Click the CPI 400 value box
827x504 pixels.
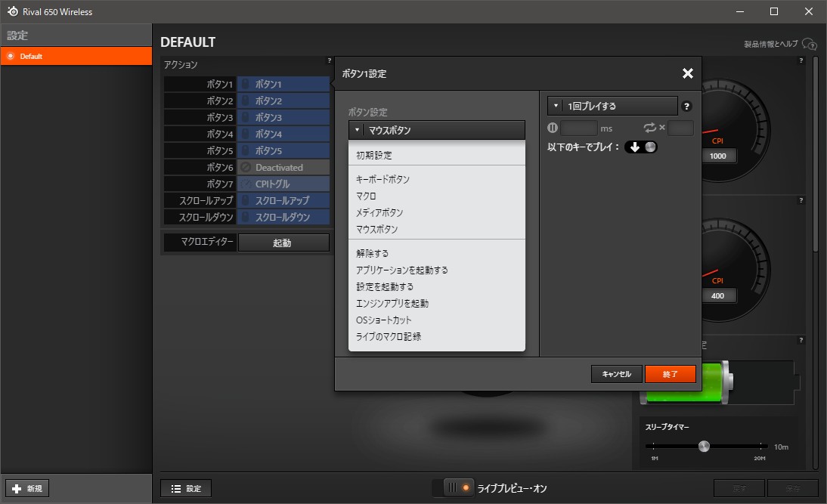click(x=718, y=295)
